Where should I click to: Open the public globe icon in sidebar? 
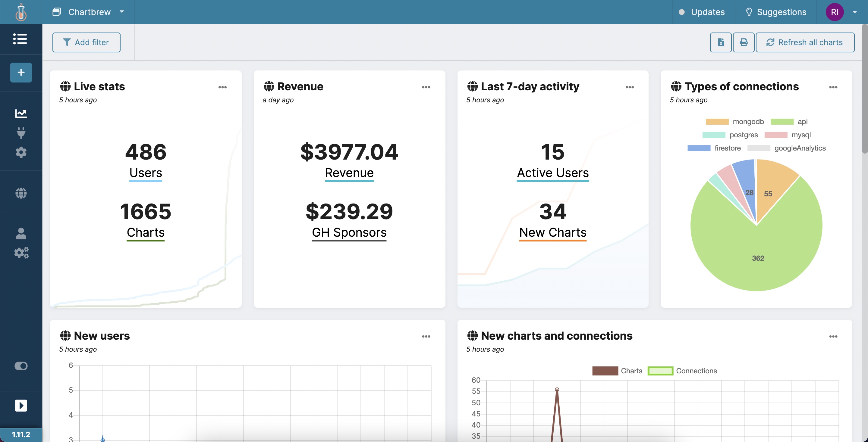21,193
